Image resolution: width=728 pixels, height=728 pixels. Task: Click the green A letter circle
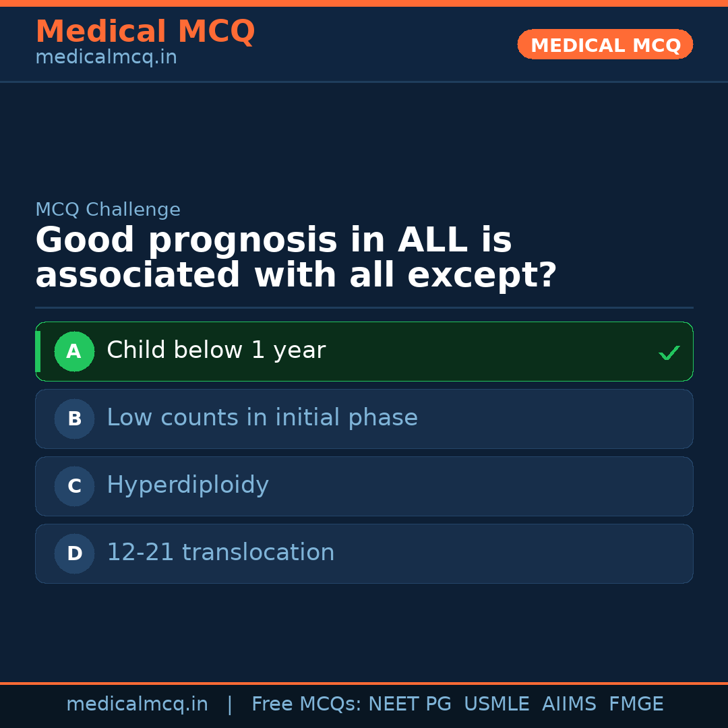74,351
